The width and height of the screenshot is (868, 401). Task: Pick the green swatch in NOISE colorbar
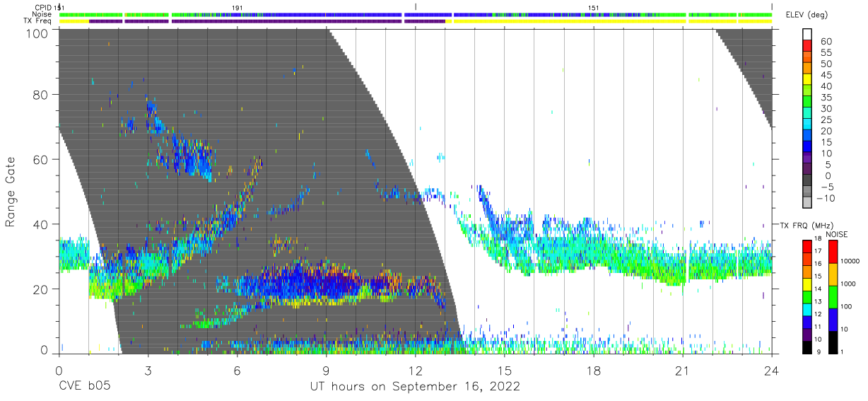(833, 296)
